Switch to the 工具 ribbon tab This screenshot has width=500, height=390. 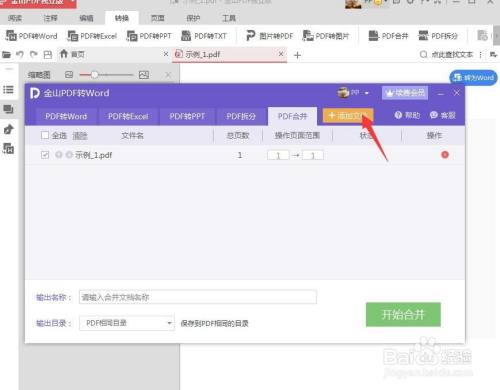tap(229, 18)
